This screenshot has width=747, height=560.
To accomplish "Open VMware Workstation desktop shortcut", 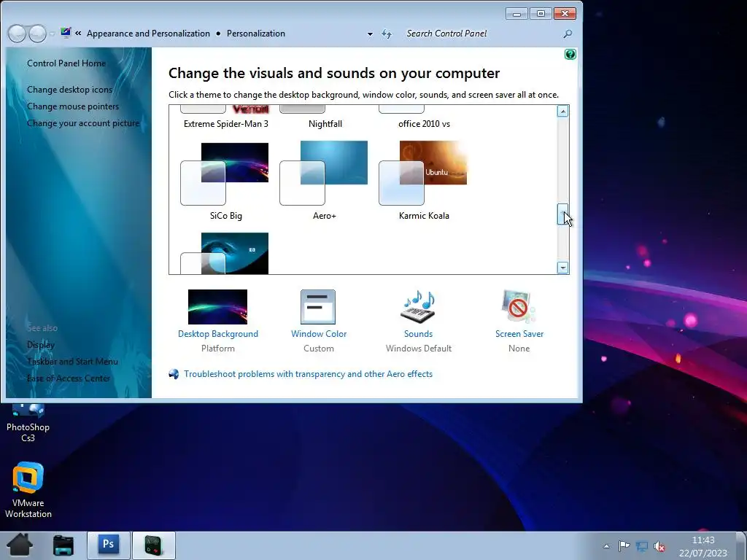I will (x=28, y=491).
